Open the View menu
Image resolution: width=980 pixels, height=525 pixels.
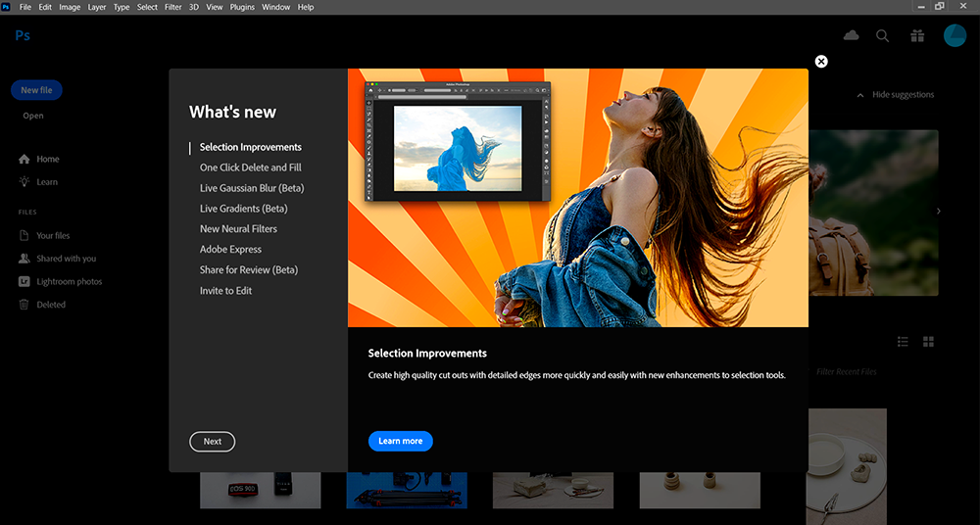point(215,7)
